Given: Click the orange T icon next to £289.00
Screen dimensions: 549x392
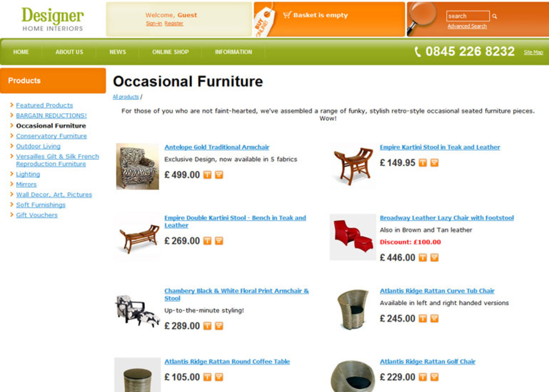Looking at the screenshot, I should [x=207, y=326].
